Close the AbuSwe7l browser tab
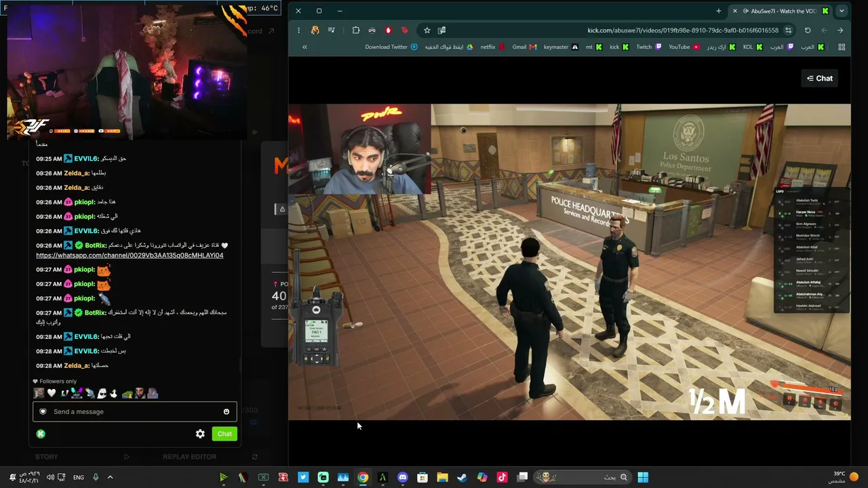Screen dimensions: 868x488 click(734, 11)
